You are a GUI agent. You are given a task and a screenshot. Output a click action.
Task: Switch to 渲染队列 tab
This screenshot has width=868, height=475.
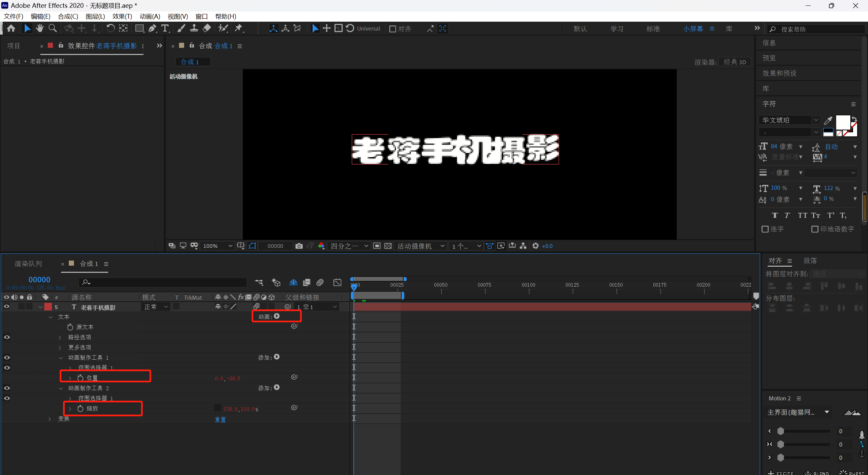click(x=28, y=264)
